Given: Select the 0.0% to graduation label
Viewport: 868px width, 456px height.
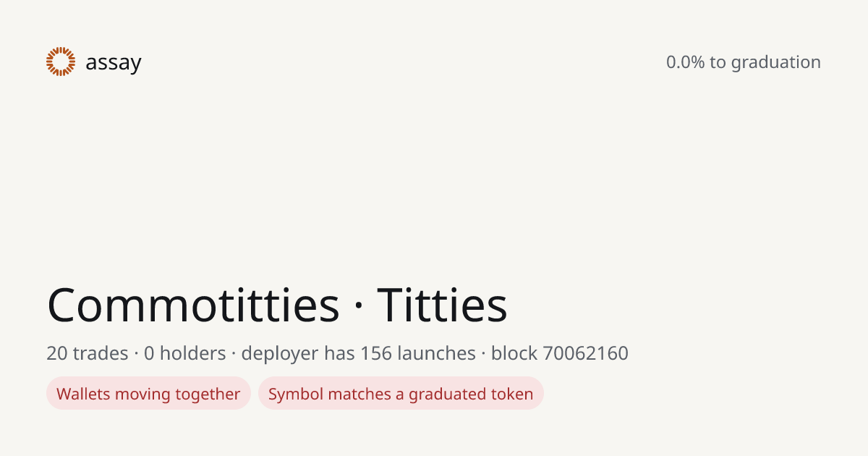Looking at the screenshot, I should point(744,62).
